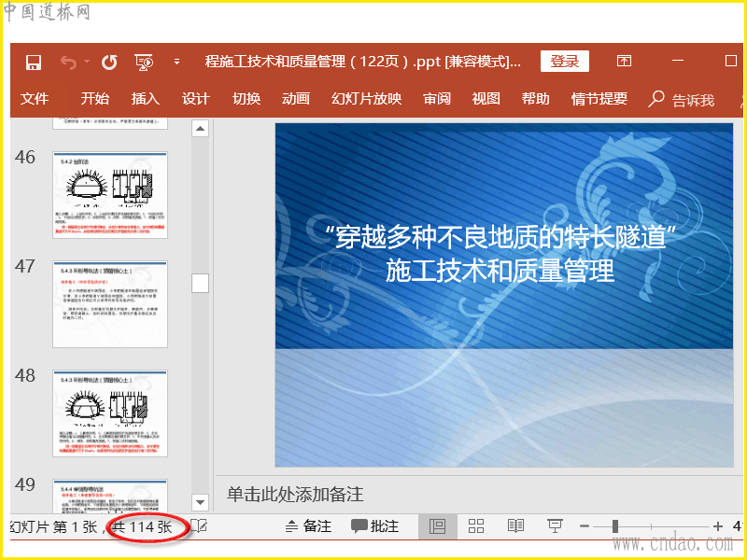Select slide thumbnail 46
The height and width of the screenshot is (560, 747).
pos(110,195)
